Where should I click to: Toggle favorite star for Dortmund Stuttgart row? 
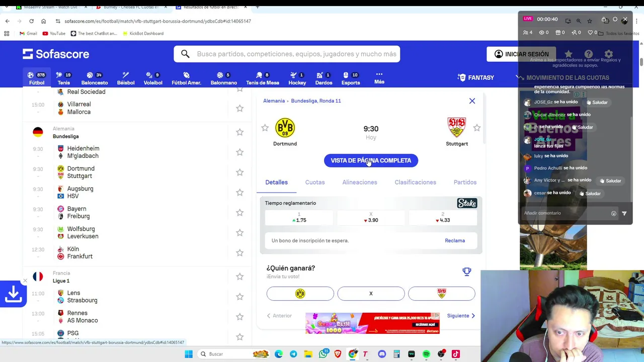point(239,172)
